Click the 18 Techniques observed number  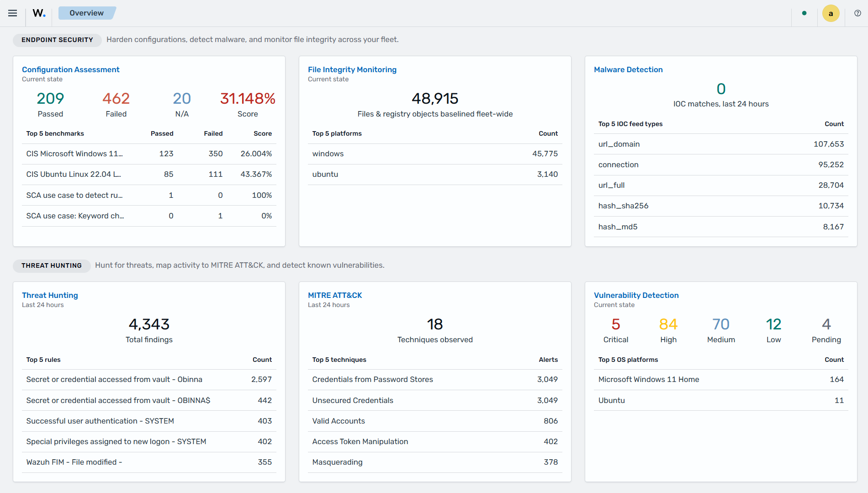point(435,324)
